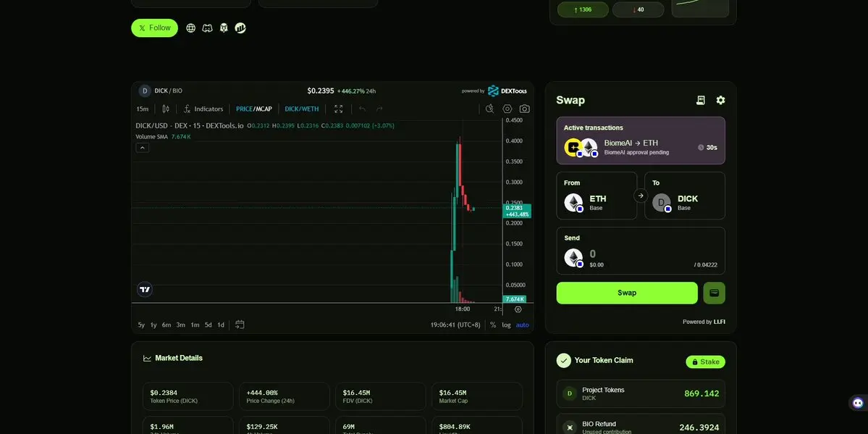Collapse the chart legend with the chevron
The image size is (868, 434).
tap(143, 147)
